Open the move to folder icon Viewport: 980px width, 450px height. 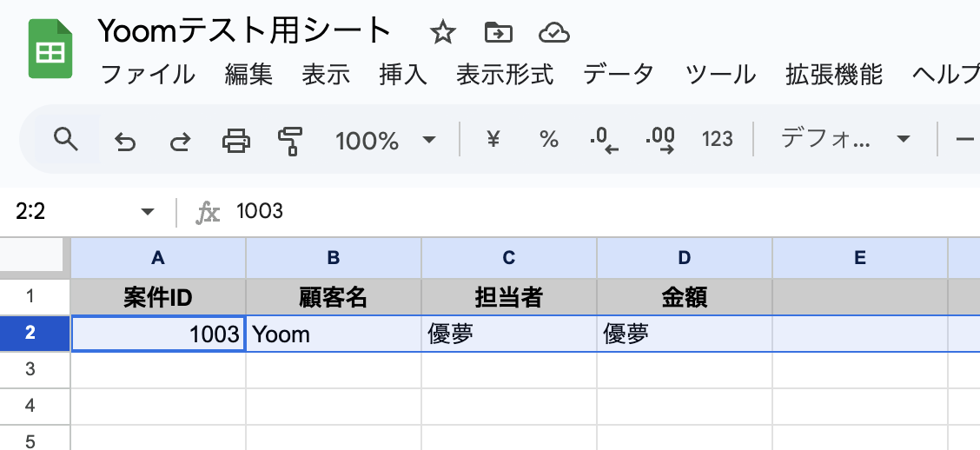[x=498, y=33]
